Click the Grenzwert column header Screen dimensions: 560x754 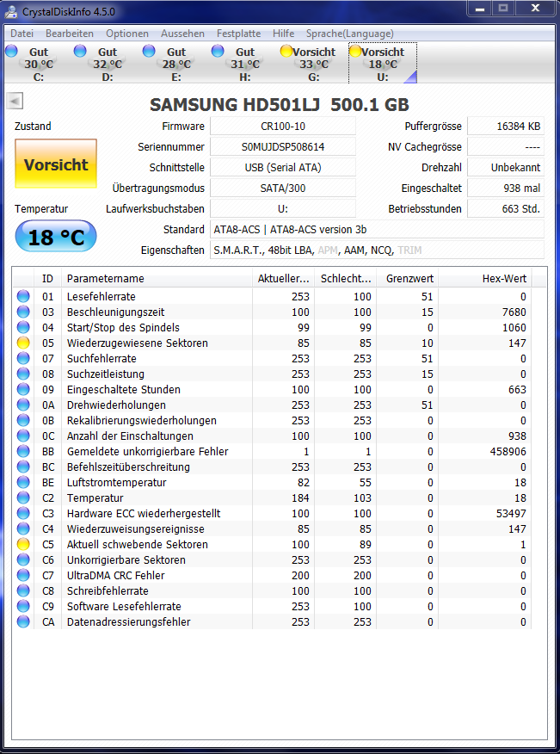pos(407,278)
